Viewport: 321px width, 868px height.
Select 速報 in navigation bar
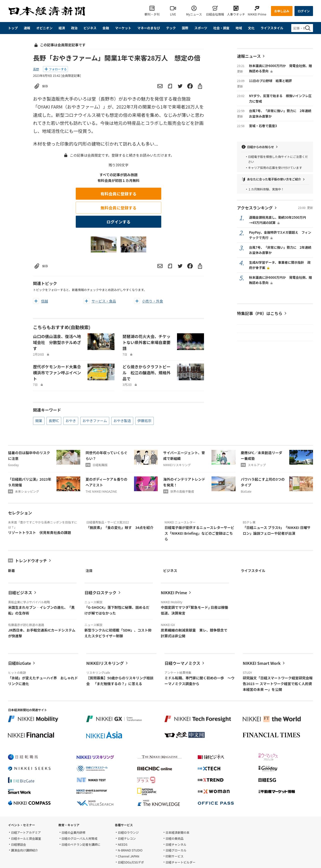(27, 28)
